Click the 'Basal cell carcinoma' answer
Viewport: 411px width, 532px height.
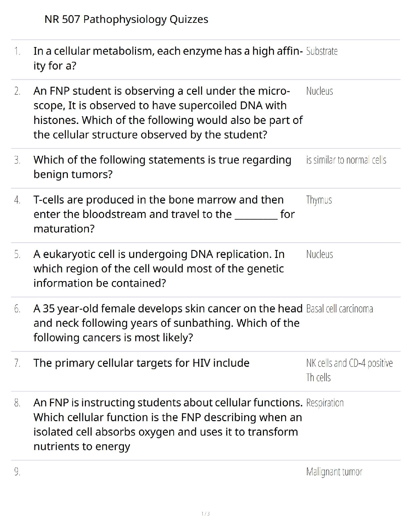click(339, 309)
